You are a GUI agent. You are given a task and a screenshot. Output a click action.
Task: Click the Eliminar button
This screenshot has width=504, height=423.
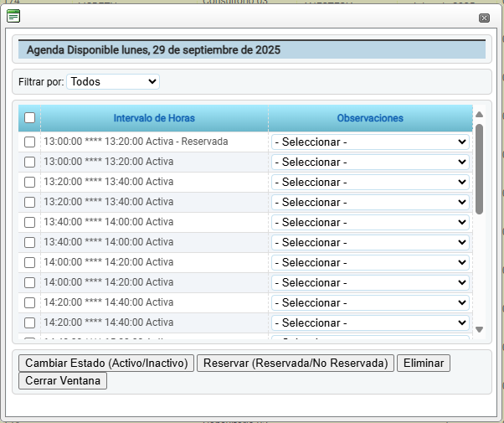tap(424, 363)
